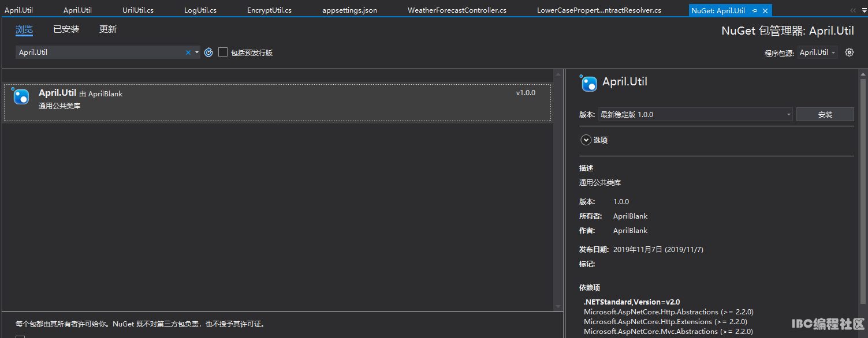Image resolution: width=868 pixels, height=338 pixels.
Task: Click the AprilBlank value beside 作者
Action: [x=630, y=231]
